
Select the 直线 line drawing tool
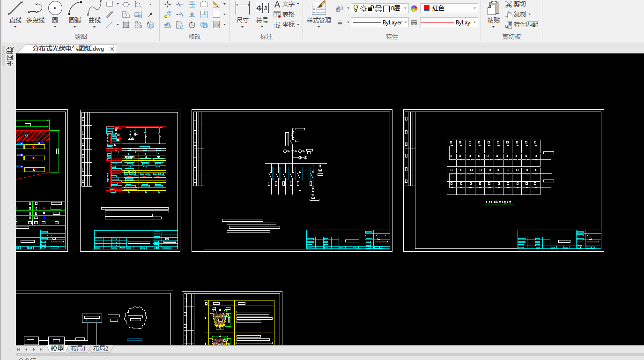click(15, 12)
